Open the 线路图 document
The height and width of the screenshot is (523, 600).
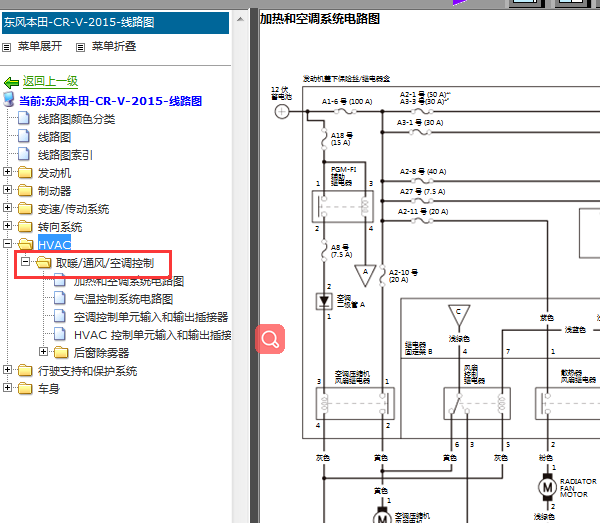click(x=54, y=137)
